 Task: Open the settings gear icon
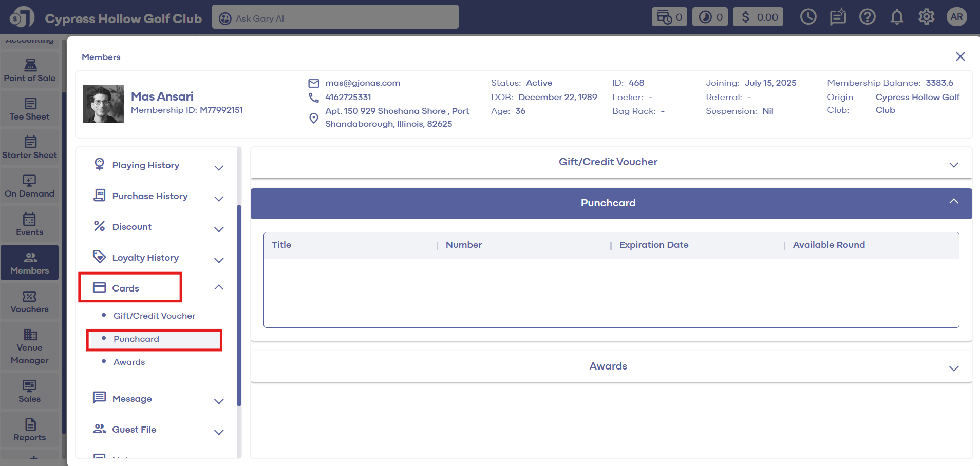pos(926,17)
